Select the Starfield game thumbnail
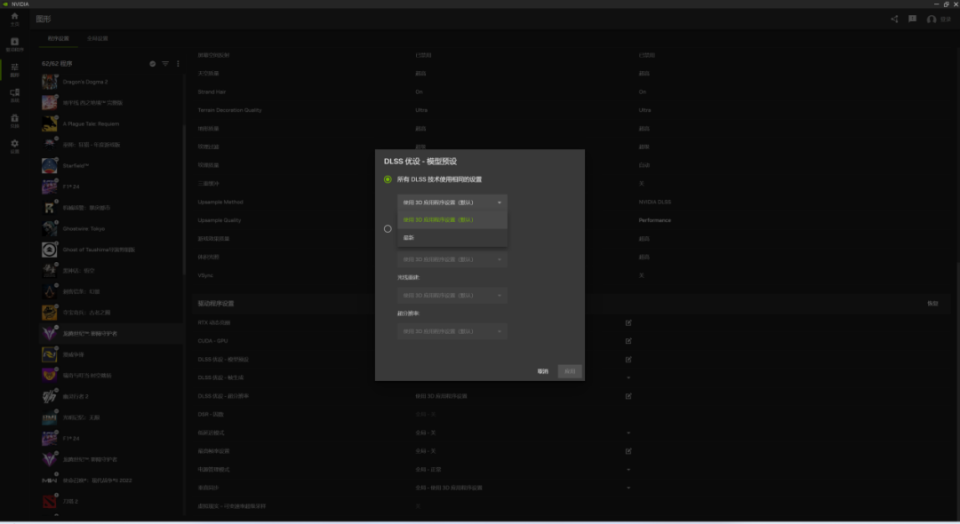The height and width of the screenshot is (524, 960). (50, 165)
